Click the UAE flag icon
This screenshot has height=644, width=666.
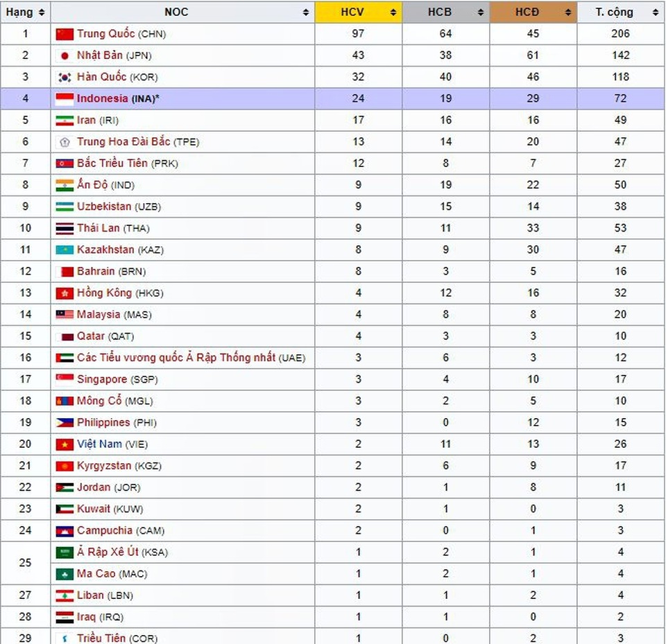(x=65, y=358)
